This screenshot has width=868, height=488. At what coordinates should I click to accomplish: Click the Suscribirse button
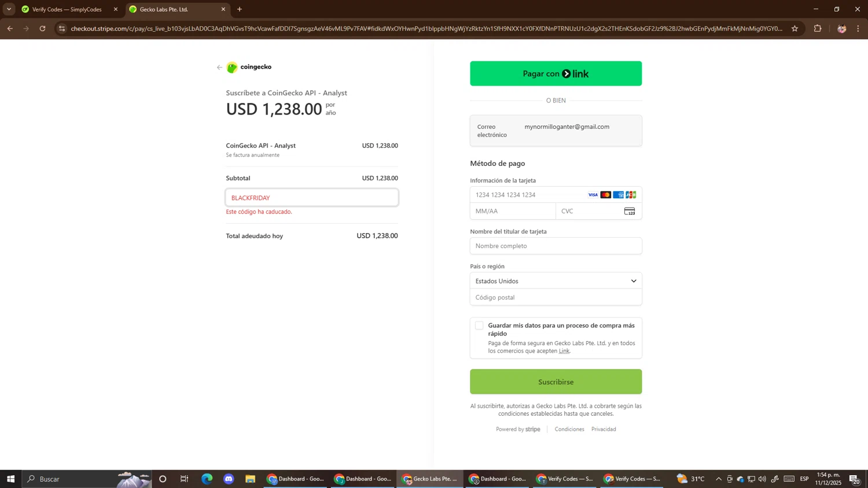coord(556,382)
